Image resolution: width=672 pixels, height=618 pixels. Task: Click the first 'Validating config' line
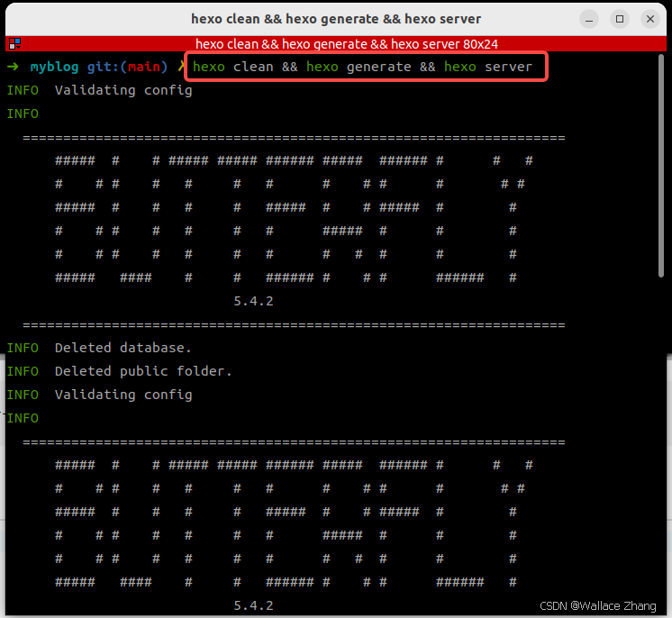tap(123, 90)
